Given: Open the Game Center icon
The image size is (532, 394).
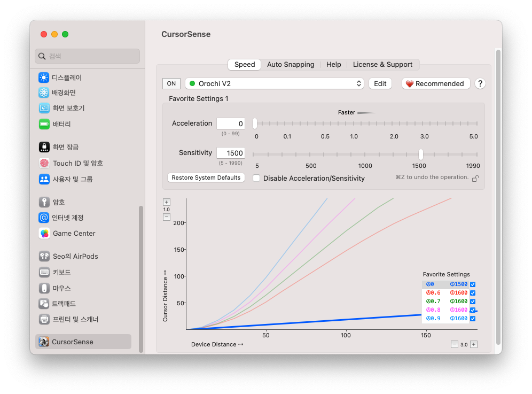Looking at the screenshot, I should click(44, 233).
